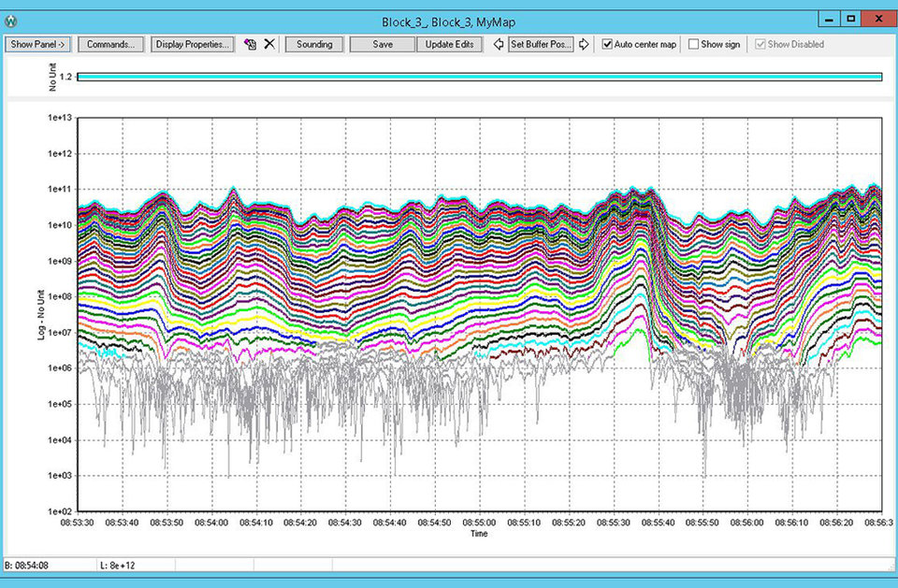The width and height of the screenshot is (898, 588).
Task: Open the Commands... menu
Action: (x=110, y=44)
